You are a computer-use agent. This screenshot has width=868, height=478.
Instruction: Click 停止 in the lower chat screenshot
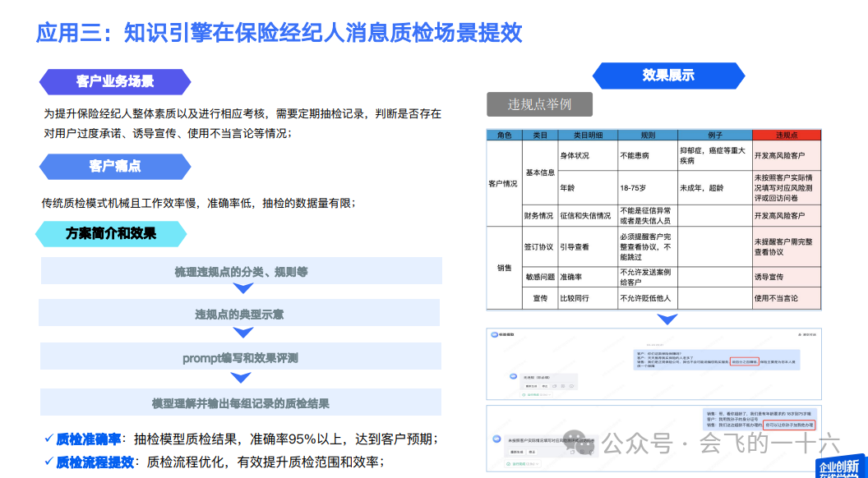pos(532,452)
